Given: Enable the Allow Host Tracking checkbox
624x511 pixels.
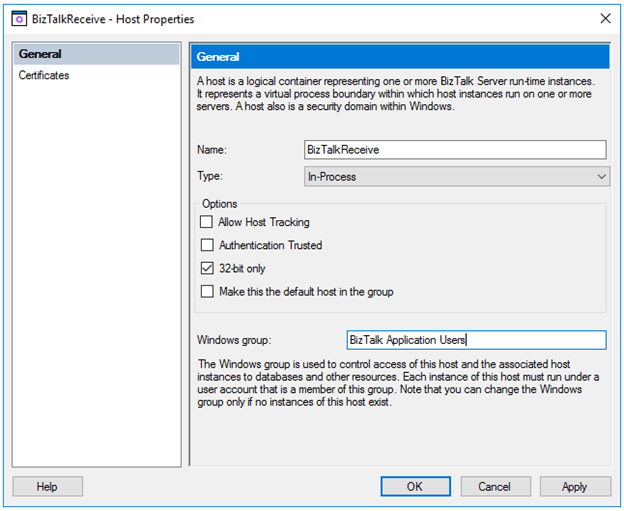Looking at the screenshot, I should 207,222.
